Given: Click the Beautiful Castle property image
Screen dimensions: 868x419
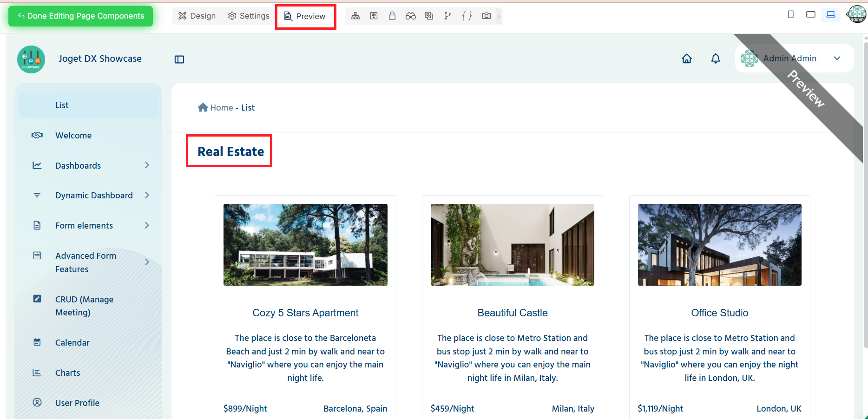Looking at the screenshot, I should [x=513, y=245].
